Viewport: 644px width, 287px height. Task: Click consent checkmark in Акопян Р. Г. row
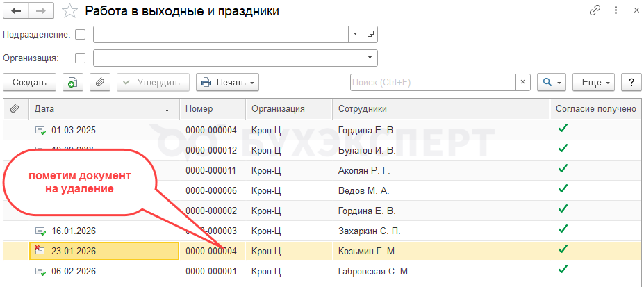click(563, 168)
